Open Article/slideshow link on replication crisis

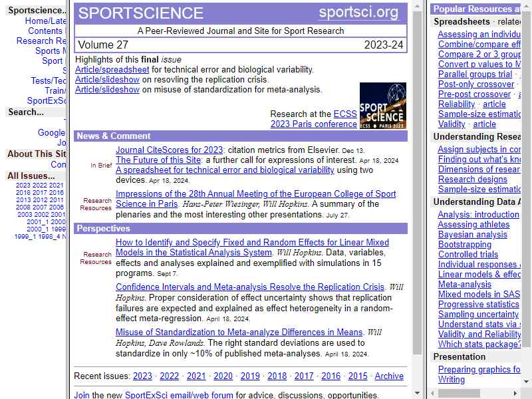coord(107,80)
